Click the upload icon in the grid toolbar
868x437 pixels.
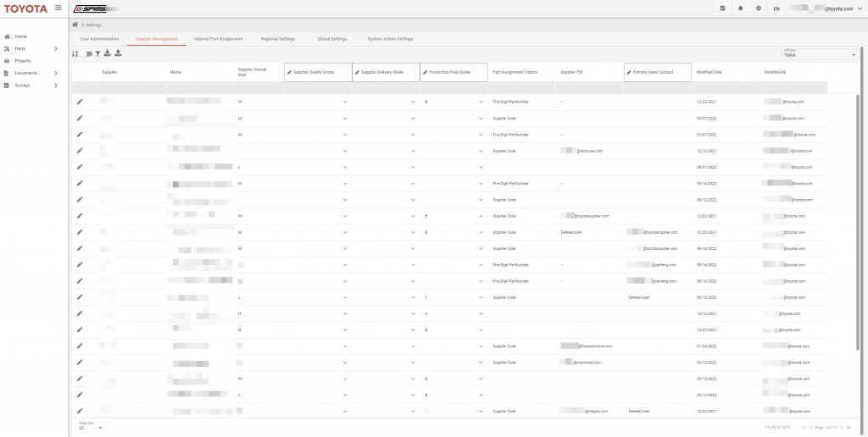pos(118,53)
